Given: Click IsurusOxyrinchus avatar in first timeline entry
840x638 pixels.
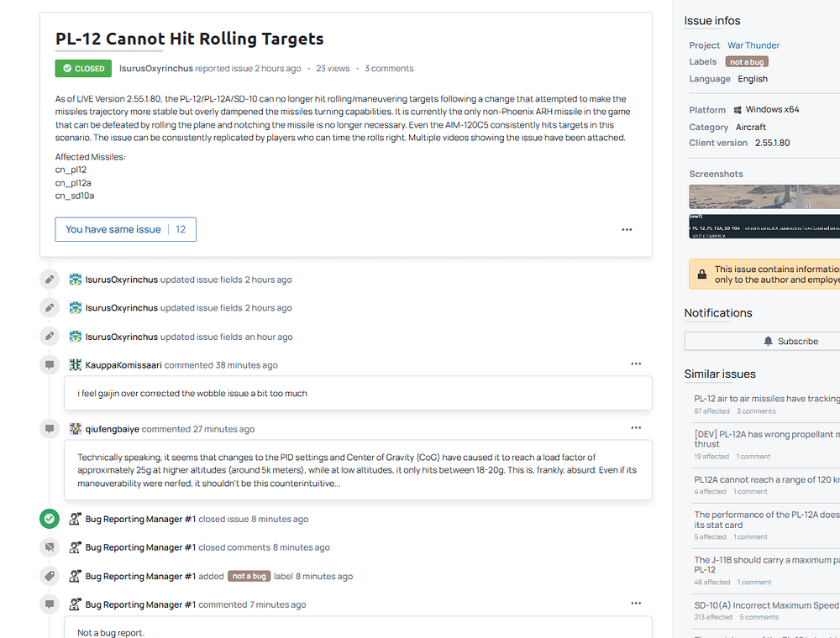Looking at the screenshot, I should [x=76, y=280].
